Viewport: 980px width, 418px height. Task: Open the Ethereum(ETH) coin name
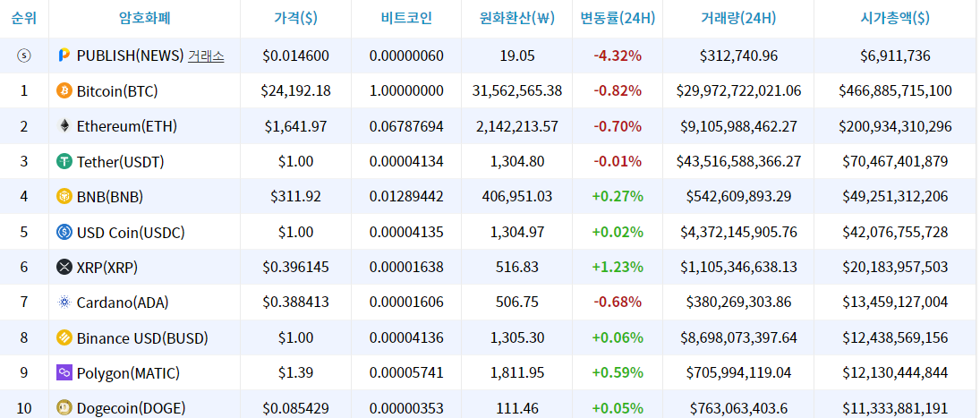(127, 126)
